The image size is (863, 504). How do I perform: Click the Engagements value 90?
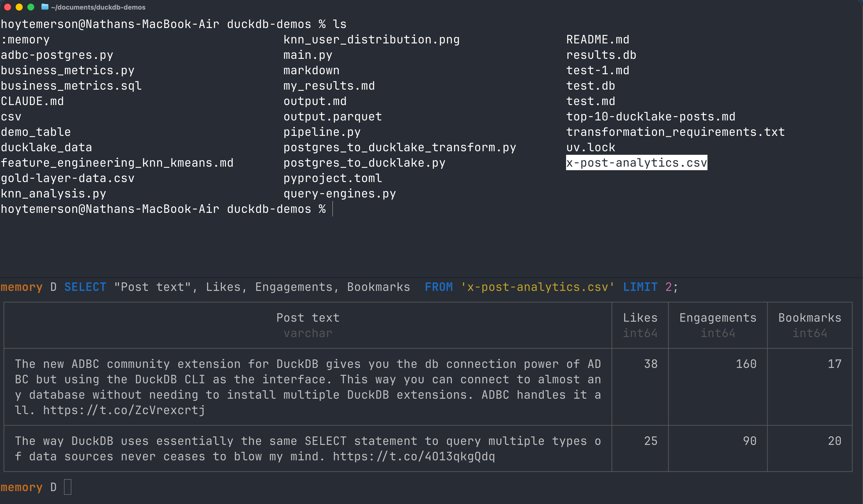pos(750,441)
